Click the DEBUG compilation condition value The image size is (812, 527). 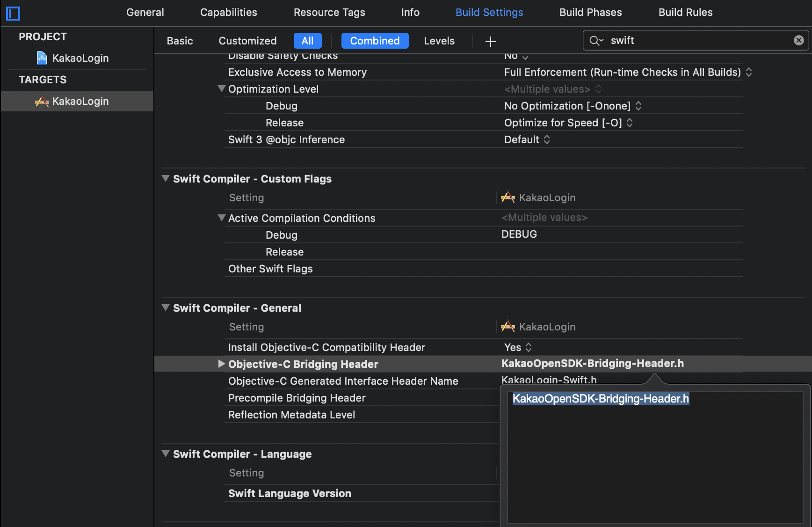[519, 234]
